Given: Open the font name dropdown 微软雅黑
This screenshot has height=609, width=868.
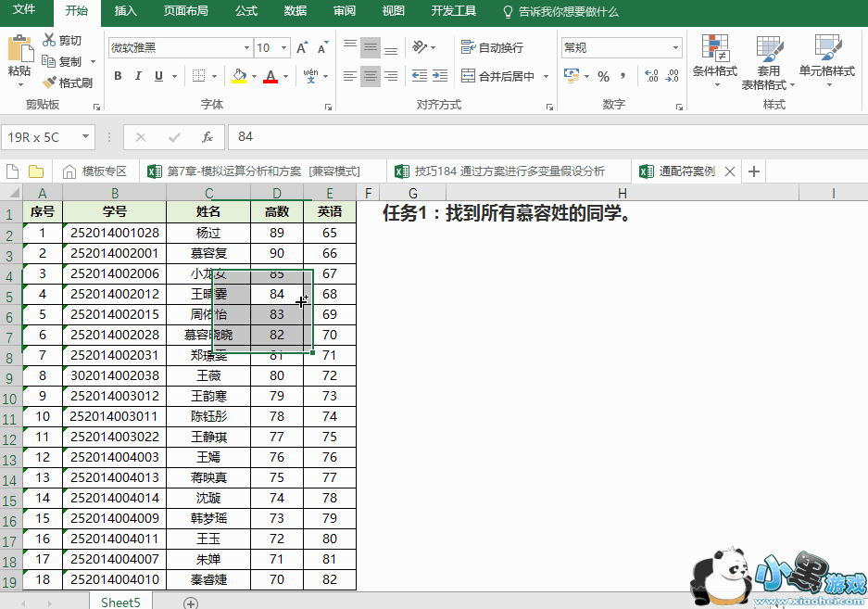Looking at the screenshot, I should 246,48.
